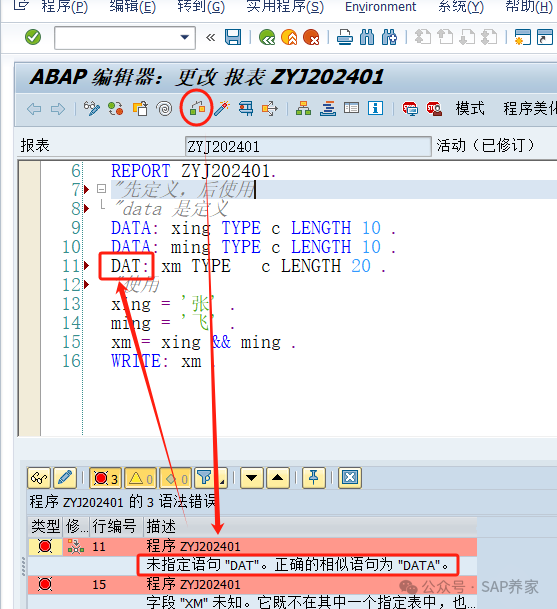Screen dimensions: 557x609
Task: Click pencil Edit icon in error panel
Action: [x=64, y=478]
